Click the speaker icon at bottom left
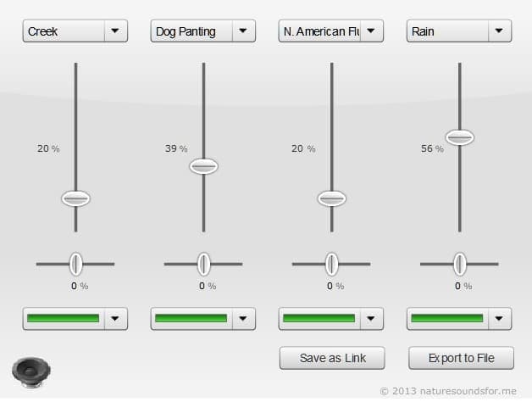The image size is (532, 402). [x=30, y=372]
